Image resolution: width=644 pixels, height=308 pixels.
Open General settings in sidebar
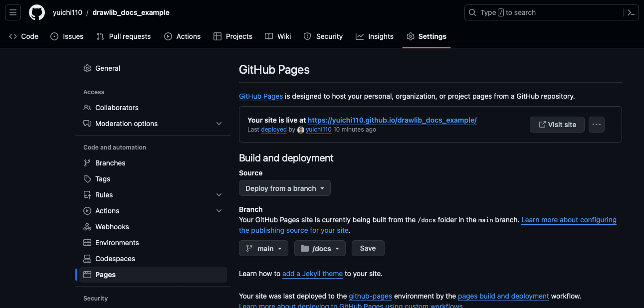coord(153,68)
